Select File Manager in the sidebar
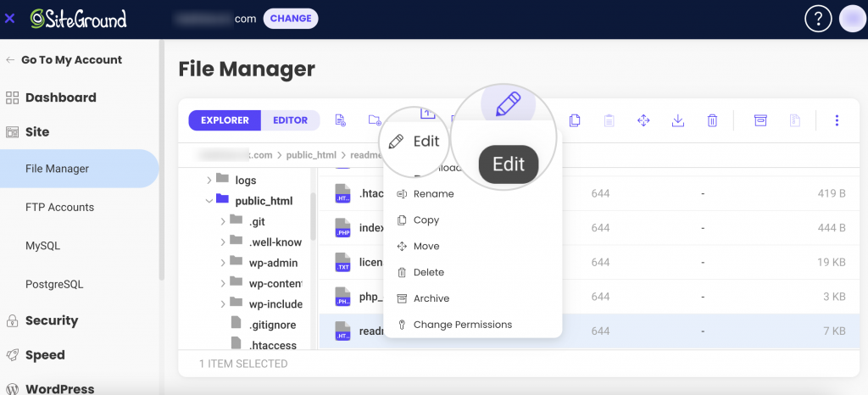 point(79,169)
